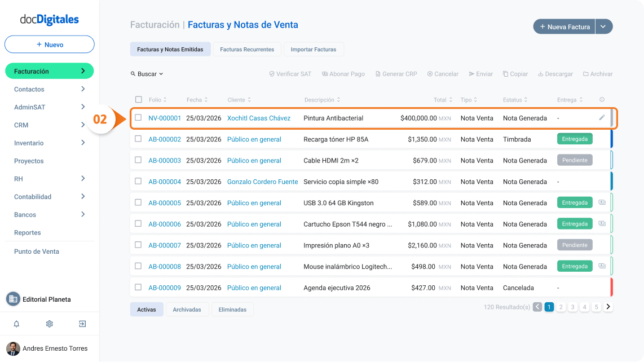Click payment icon on AB-000005 row
This screenshot has height=362, width=644.
pos(602,202)
